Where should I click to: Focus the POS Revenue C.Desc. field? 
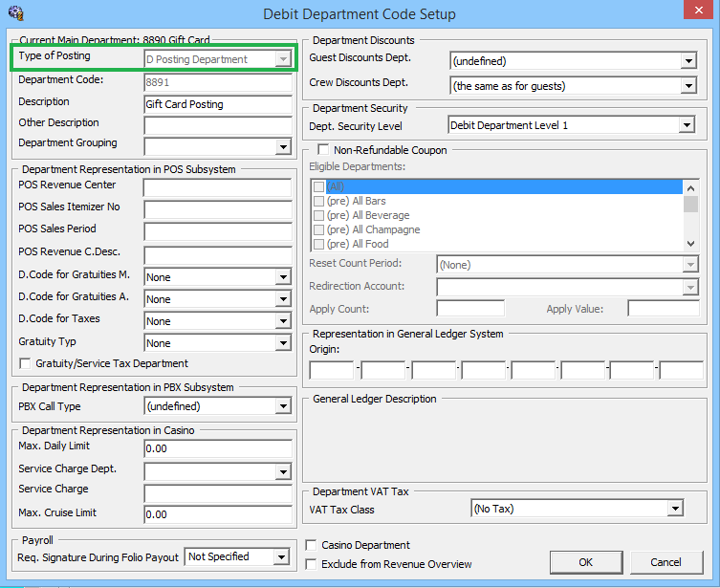[218, 255]
